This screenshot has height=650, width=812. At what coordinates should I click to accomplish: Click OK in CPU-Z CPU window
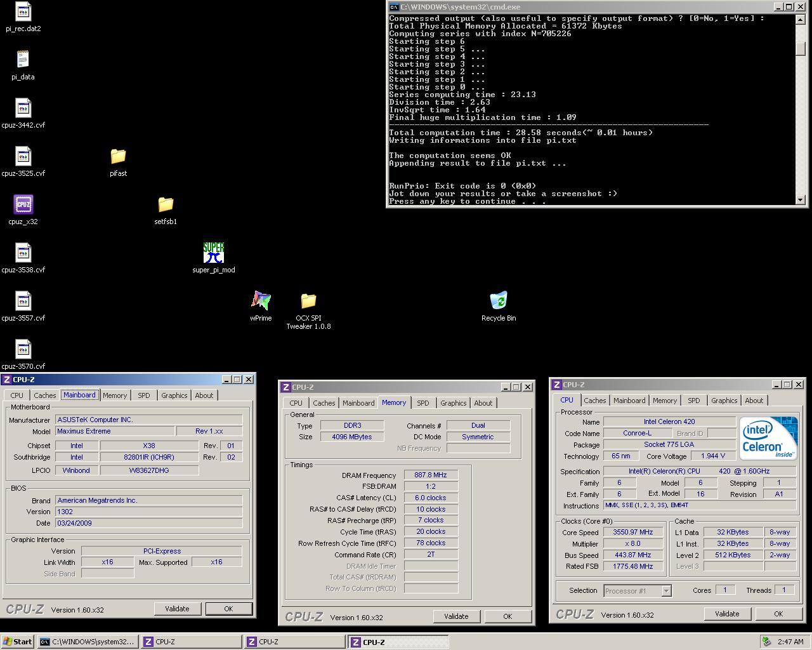pyautogui.click(x=778, y=614)
